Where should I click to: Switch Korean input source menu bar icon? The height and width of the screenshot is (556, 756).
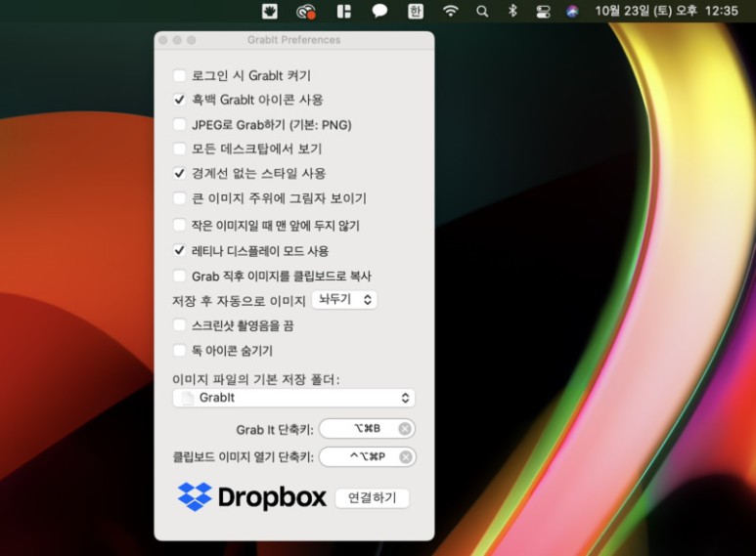click(415, 11)
